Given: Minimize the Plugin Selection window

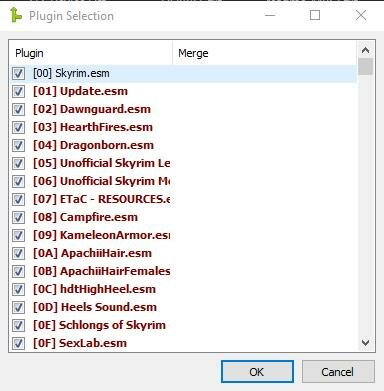Looking at the screenshot, I should point(270,15).
